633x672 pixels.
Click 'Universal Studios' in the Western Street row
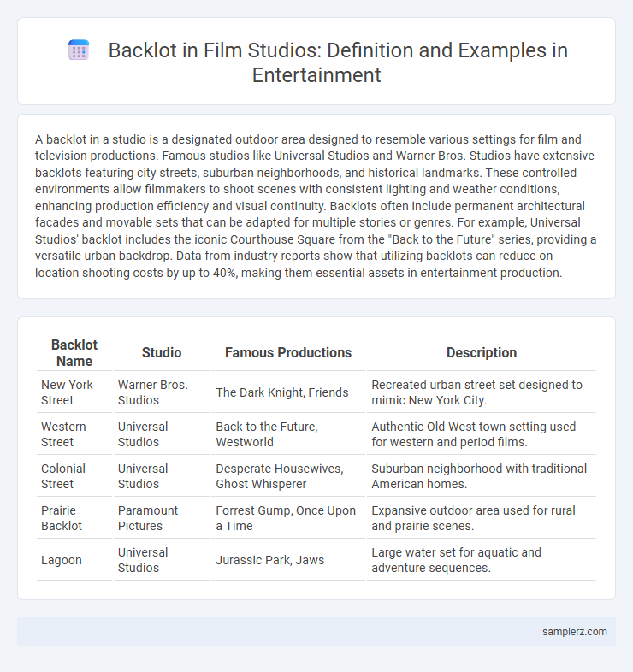(x=162, y=434)
